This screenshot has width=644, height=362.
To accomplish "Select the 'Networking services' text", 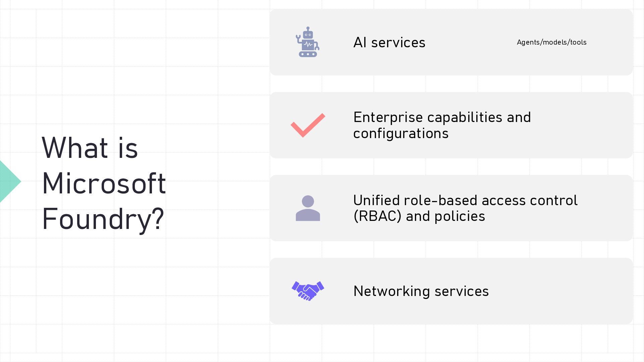I will [x=421, y=291].
